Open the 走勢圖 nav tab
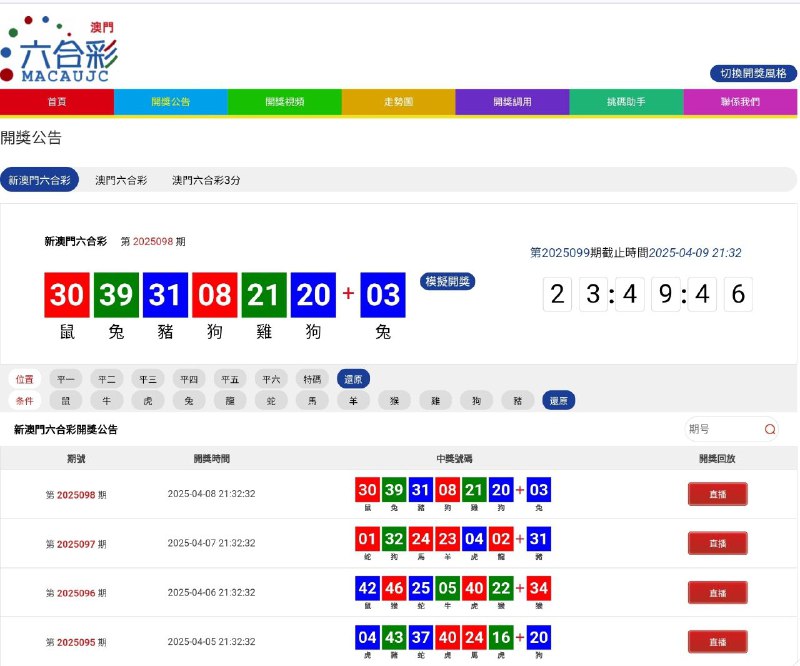Viewport: 800px width, 666px height. pyautogui.click(x=398, y=102)
